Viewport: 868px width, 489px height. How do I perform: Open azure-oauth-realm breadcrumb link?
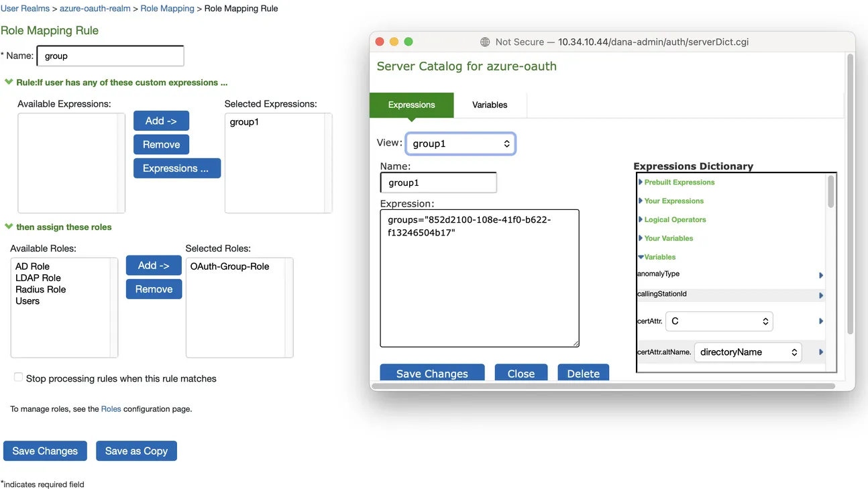tap(95, 9)
